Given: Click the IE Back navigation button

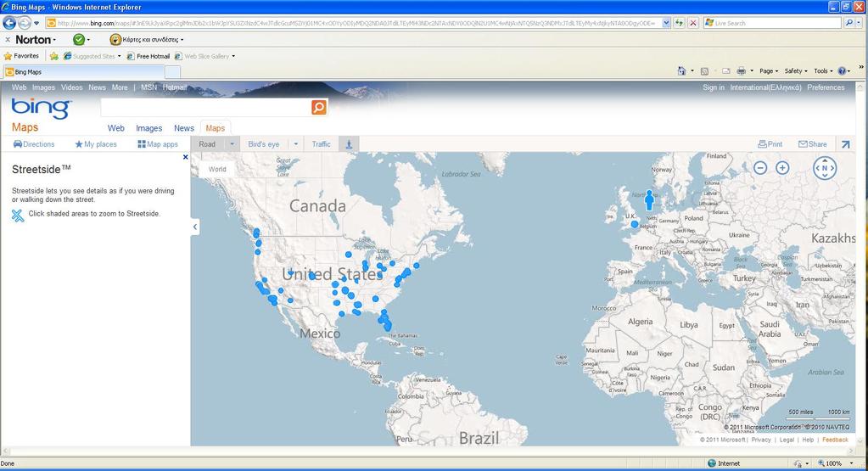Looking at the screenshot, I should click(9, 23).
